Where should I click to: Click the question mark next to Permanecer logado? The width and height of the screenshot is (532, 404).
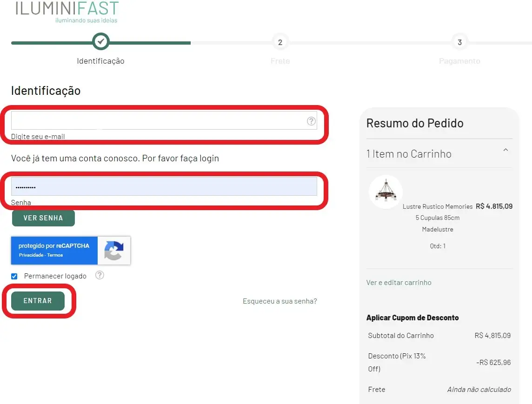100,275
